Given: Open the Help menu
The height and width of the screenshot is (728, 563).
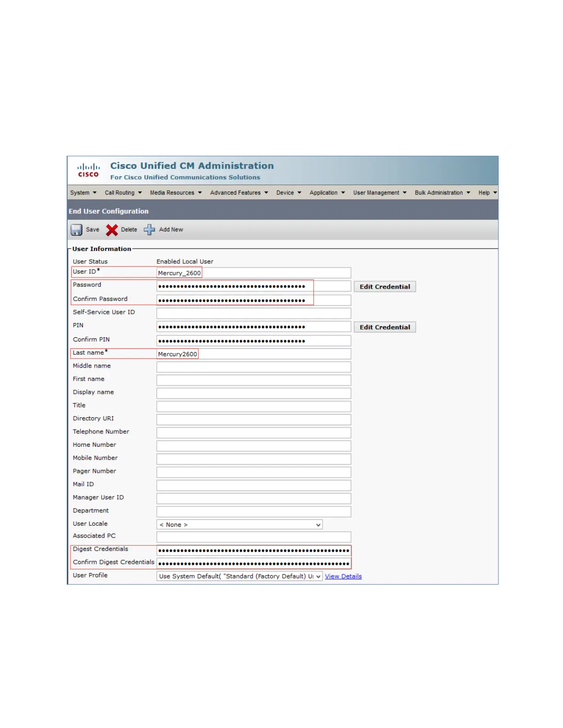Looking at the screenshot, I should pyautogui.click(x=488, y=193).
